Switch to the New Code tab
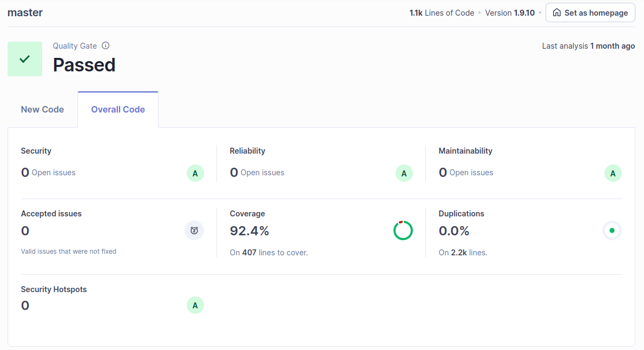Image resolution: width=644 pixels, height=350 pixels. click(x=42, y=110)
